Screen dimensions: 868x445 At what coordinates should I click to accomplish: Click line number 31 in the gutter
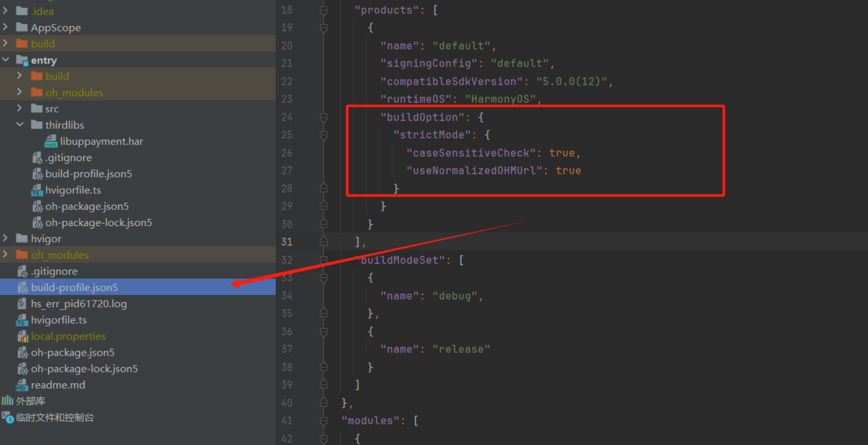287,242
